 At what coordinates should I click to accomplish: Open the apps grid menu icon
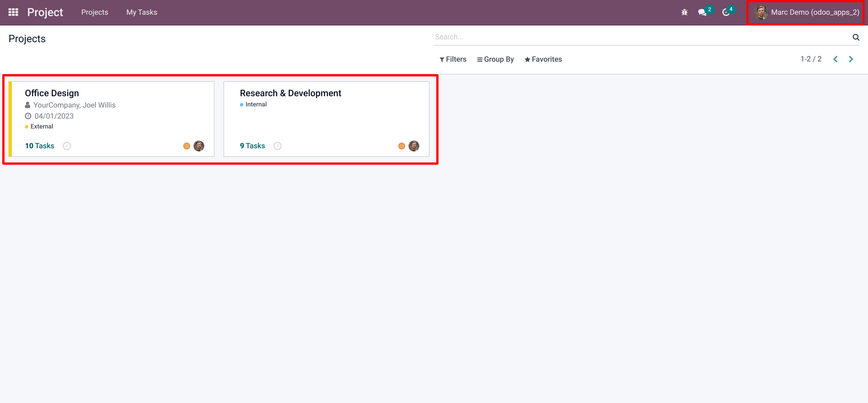13,12
